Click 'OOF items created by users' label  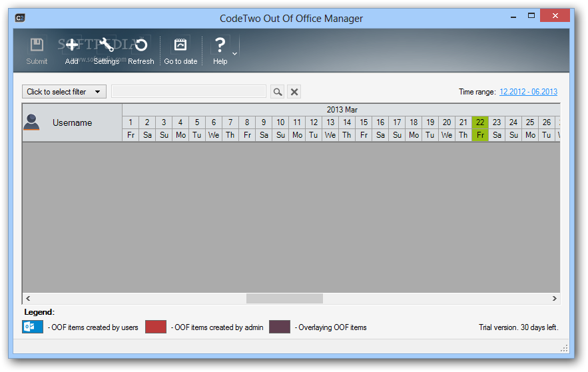95,327
